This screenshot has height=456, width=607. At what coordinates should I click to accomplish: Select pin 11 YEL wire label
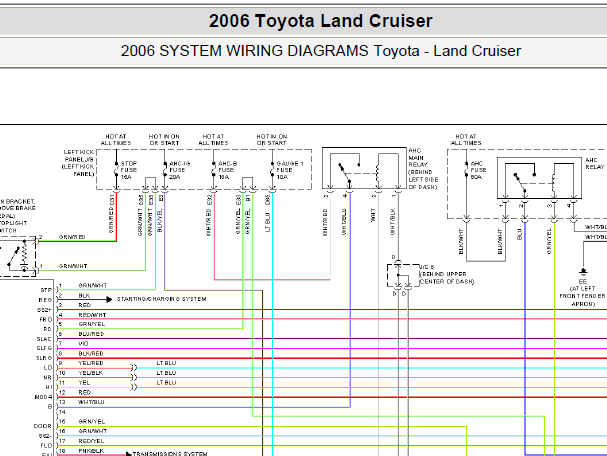tap(84, 383)
